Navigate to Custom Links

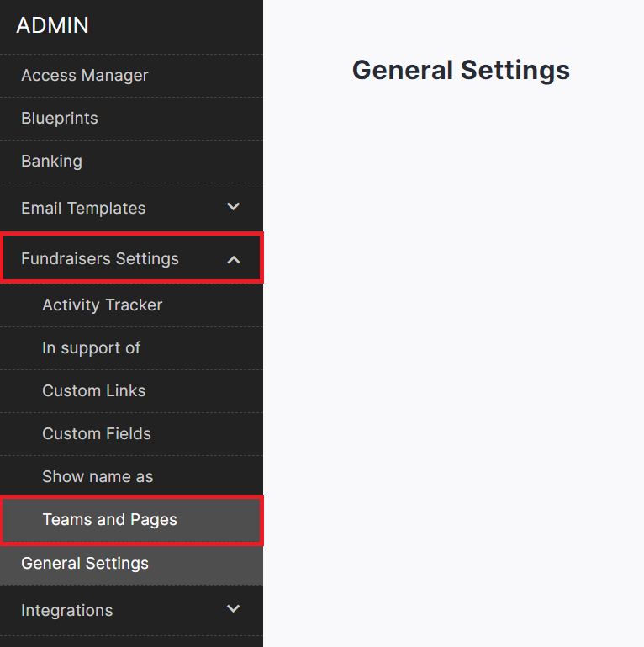[x=94, y=391]
